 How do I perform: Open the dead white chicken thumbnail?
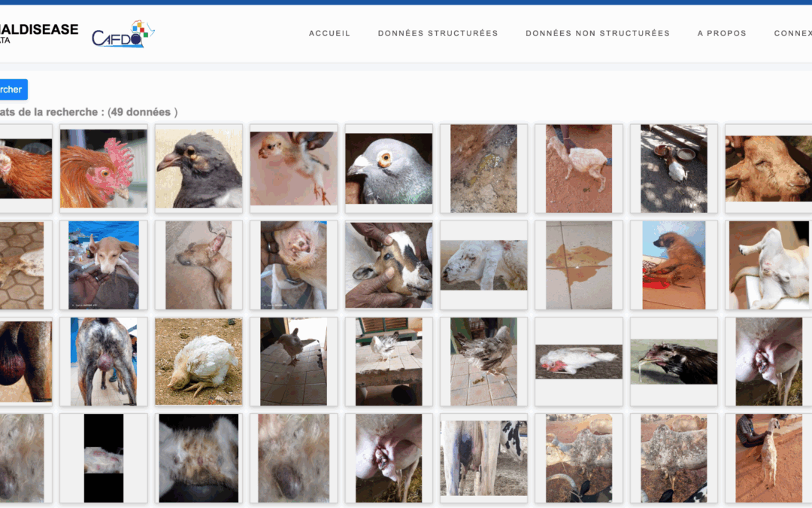(x=579, y=361)
